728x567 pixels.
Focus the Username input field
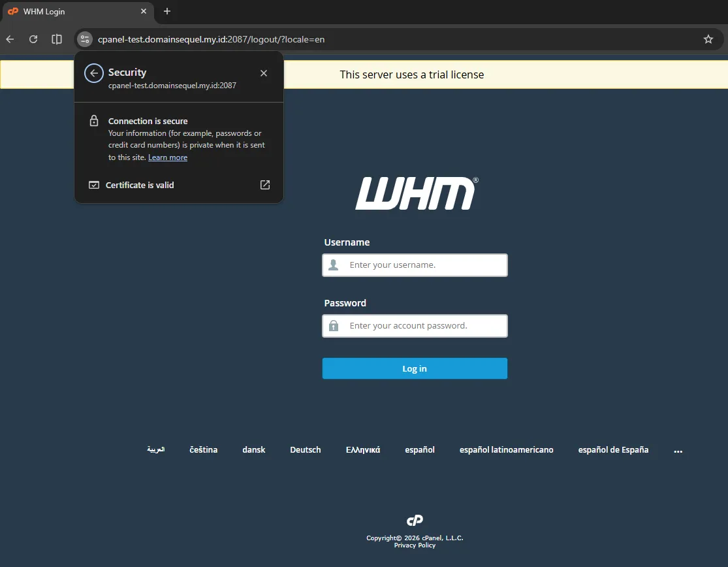(x=415, y=265)
